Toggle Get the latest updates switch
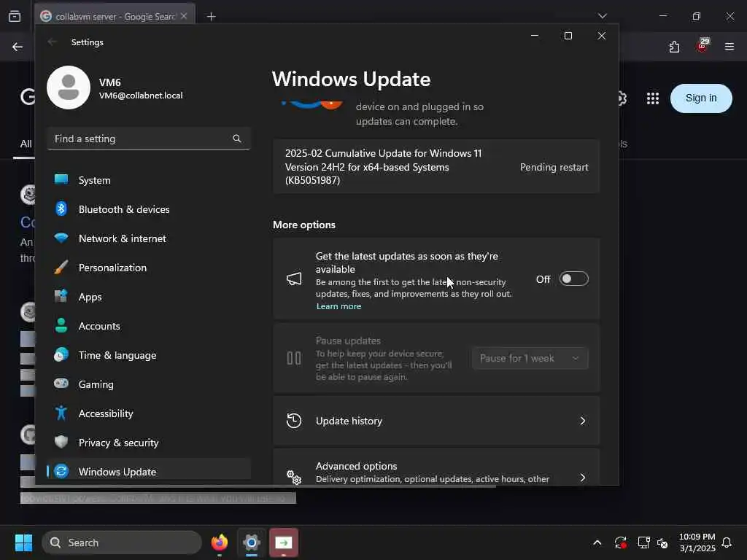 click(x=573, y=279)
